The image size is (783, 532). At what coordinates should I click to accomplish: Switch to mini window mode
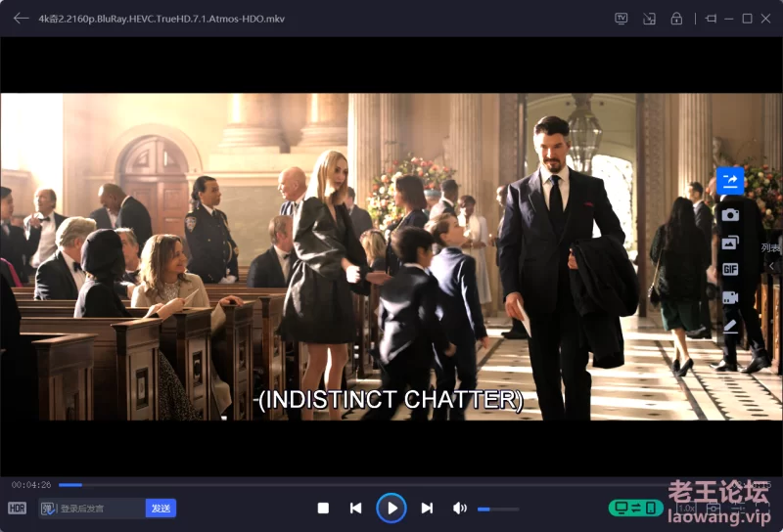649,19
